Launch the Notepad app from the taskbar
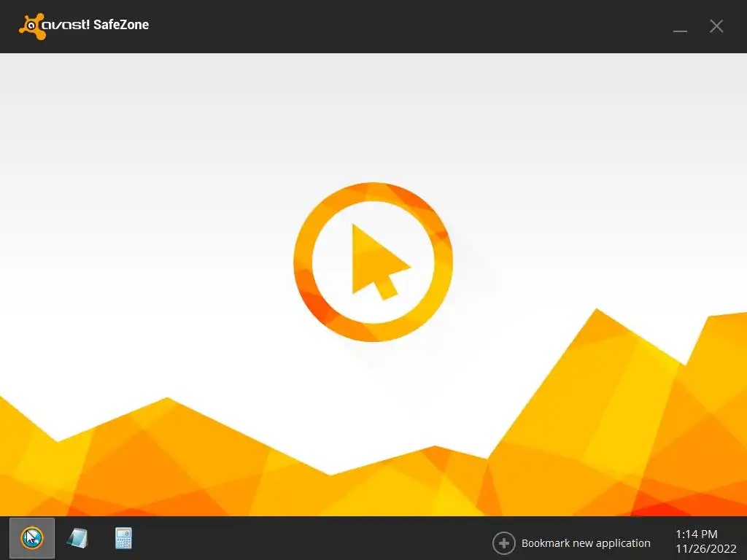 click(x=77, y=539)
